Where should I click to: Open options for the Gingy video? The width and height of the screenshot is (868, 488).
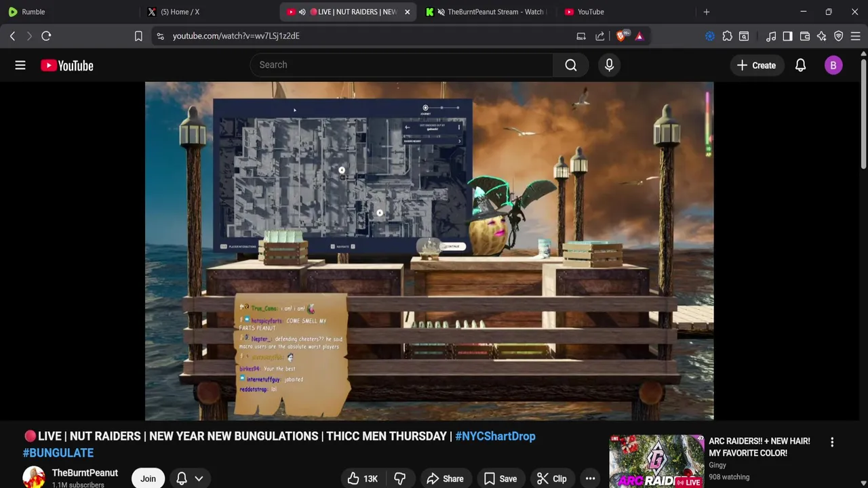tap(832, 442)
